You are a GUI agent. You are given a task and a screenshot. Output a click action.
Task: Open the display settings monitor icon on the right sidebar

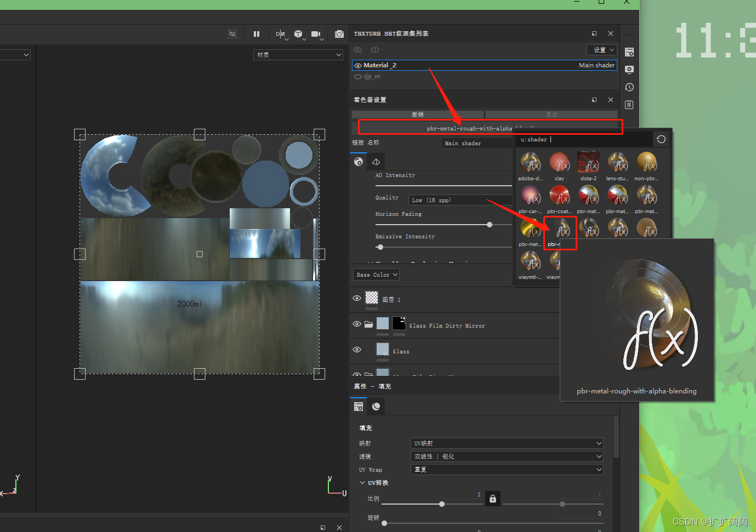[x=629, y=70]
